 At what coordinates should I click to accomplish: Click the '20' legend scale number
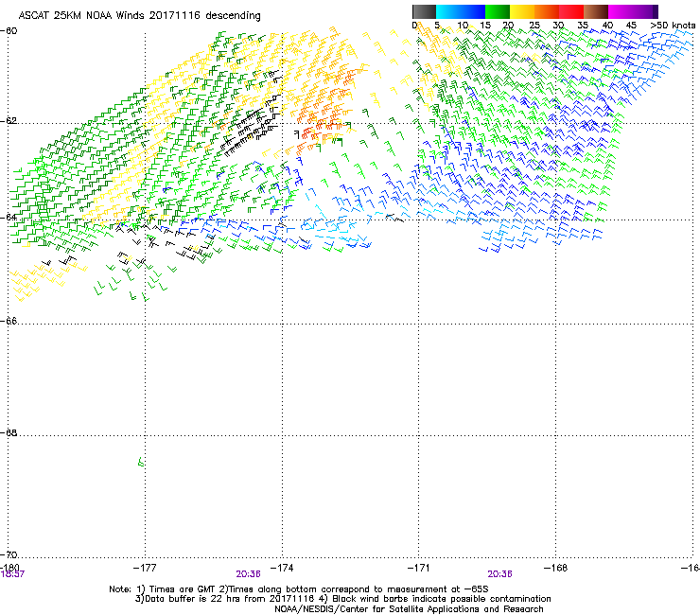click(x=509, y=26)
